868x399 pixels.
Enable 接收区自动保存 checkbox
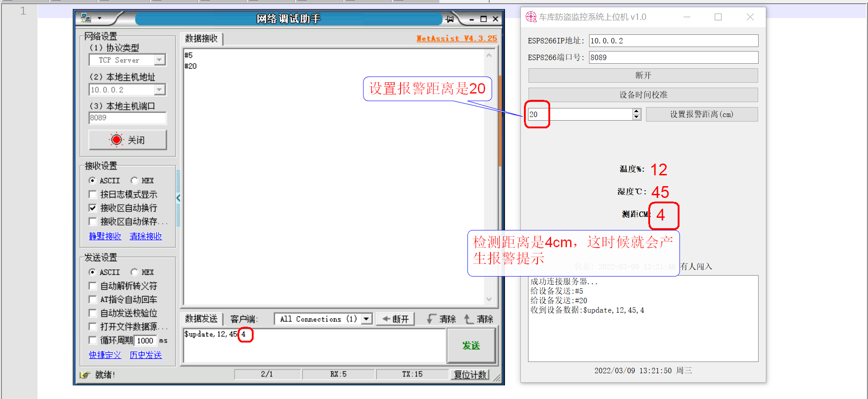click(93, 221)
